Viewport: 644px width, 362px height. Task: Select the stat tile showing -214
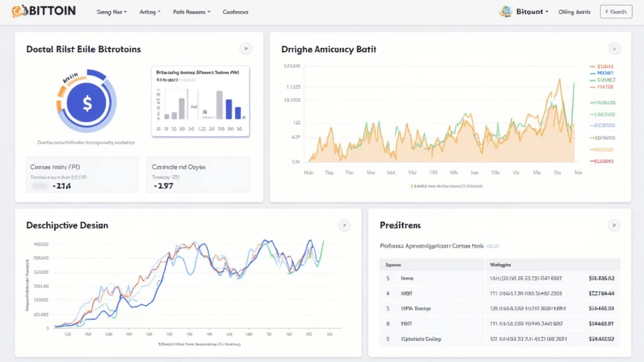(82, 175)
